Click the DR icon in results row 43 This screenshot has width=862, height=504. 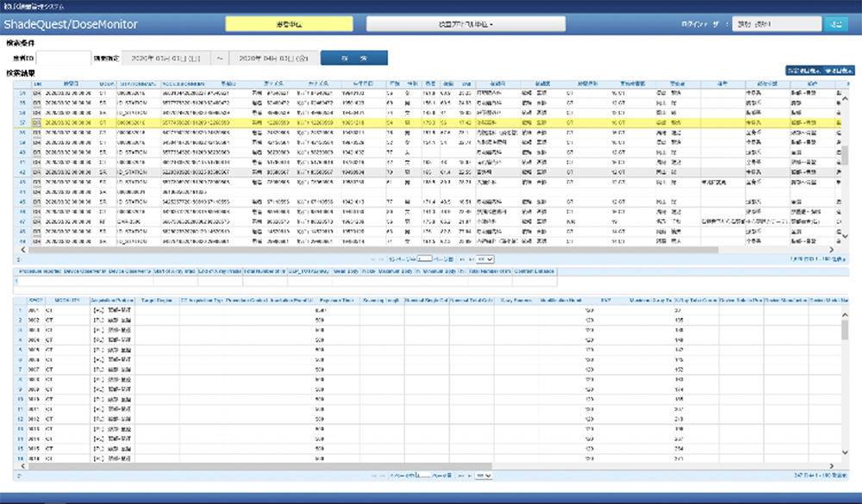click(37, 182)
